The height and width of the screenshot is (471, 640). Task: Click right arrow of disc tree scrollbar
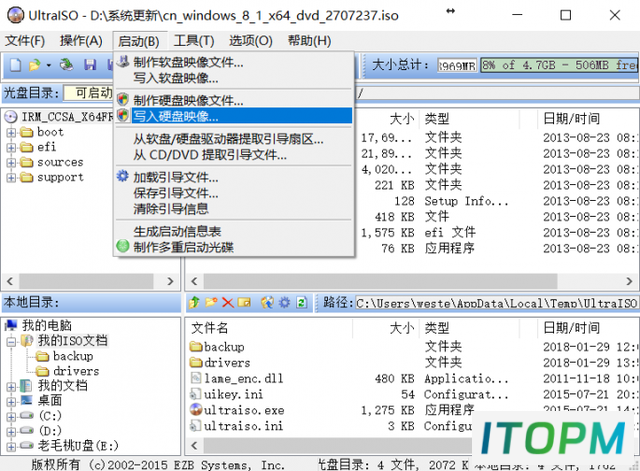coord(171,281)
